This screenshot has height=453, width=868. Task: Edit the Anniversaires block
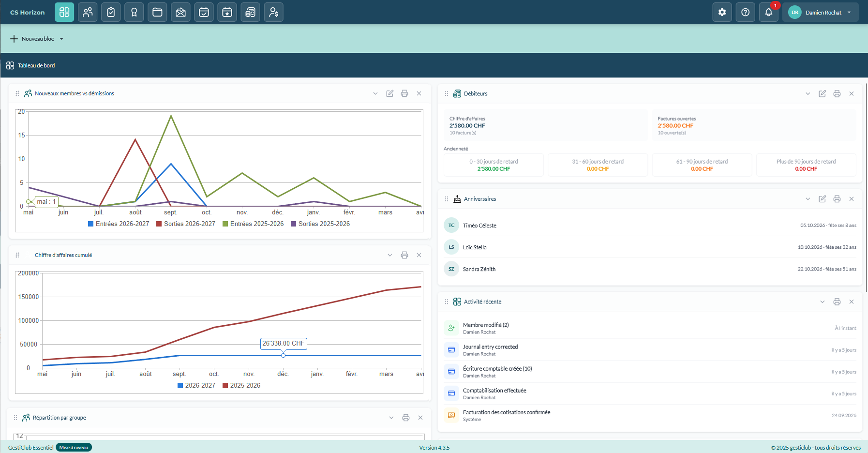click(822, 199)
